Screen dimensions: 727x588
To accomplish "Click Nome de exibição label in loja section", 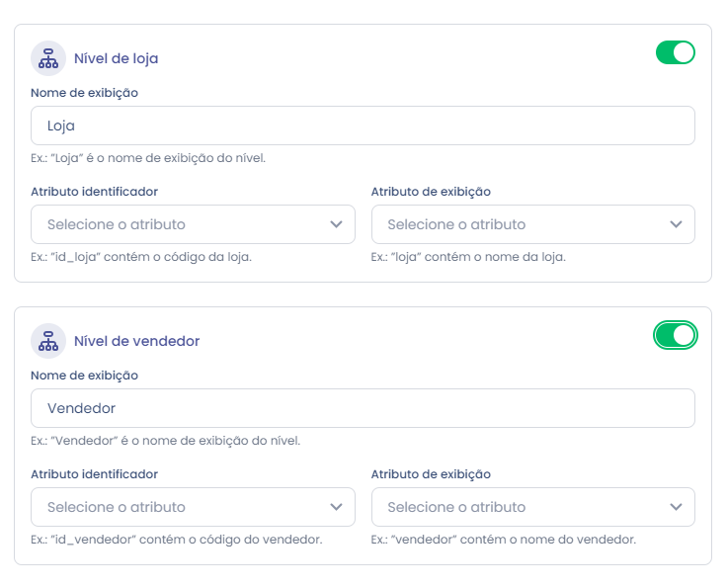I will [x=84, y=93].
